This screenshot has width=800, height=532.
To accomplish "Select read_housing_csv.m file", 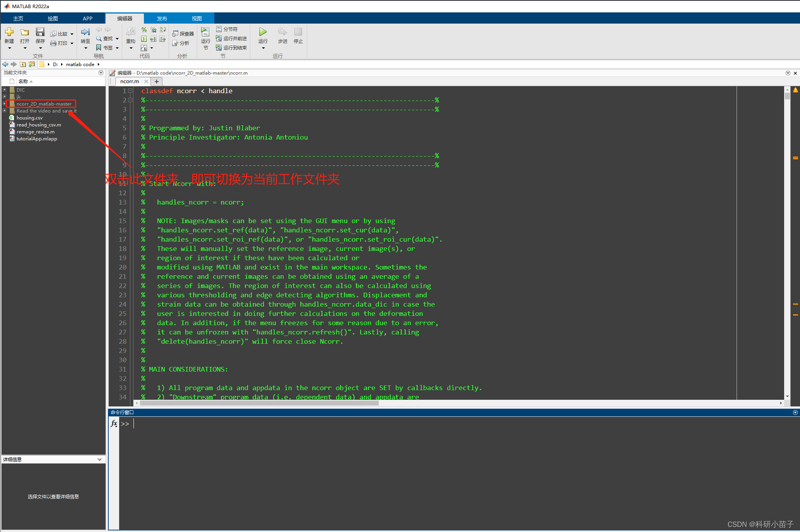I will point(39,125).
